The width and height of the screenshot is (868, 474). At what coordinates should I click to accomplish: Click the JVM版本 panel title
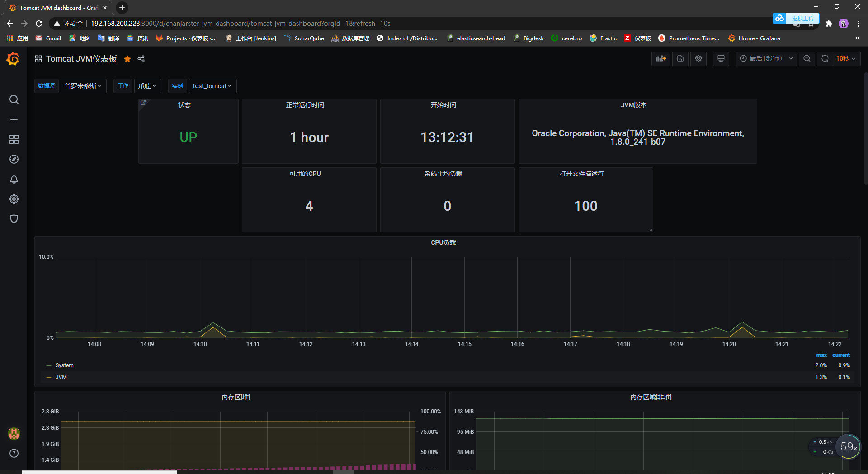(x=633, y=105)
